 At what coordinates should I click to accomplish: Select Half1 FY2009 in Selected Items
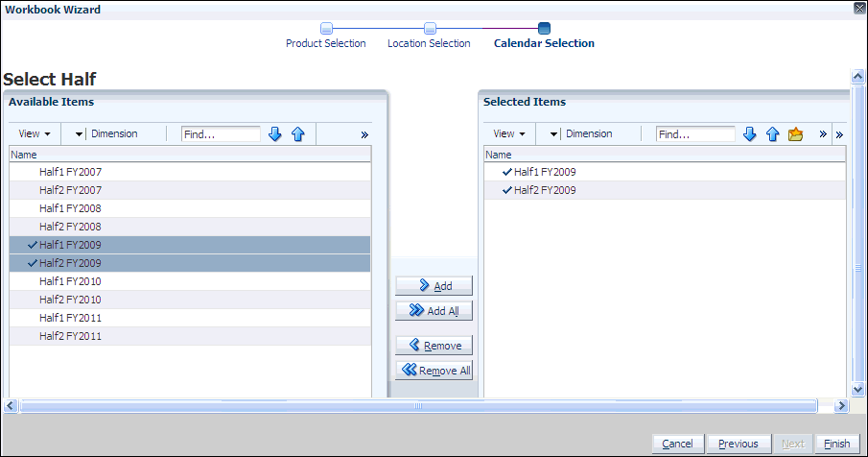point(665,172)
